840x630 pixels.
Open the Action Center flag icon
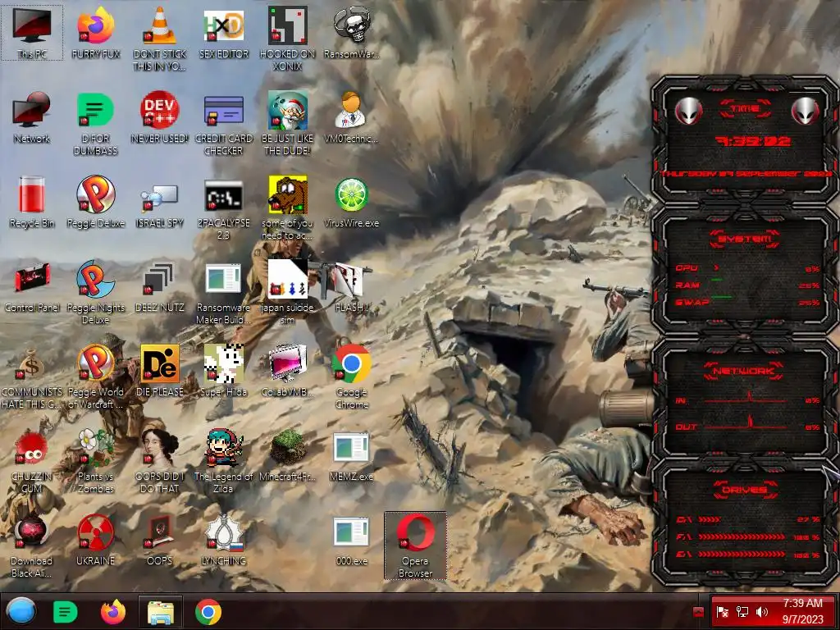(x=722, y=612)
